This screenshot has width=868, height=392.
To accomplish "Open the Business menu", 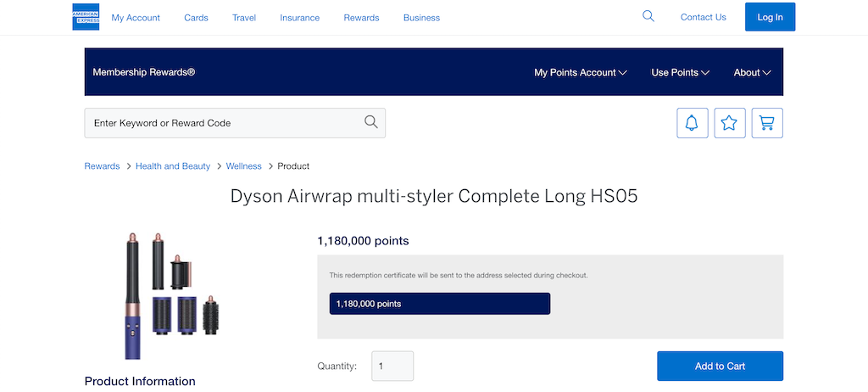I will pos(421,18).
